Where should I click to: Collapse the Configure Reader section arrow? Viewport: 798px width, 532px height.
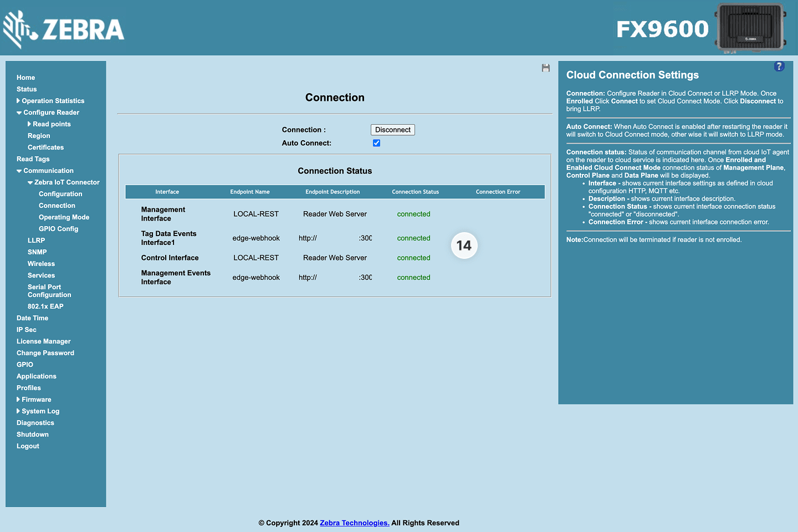click(19, 112)
